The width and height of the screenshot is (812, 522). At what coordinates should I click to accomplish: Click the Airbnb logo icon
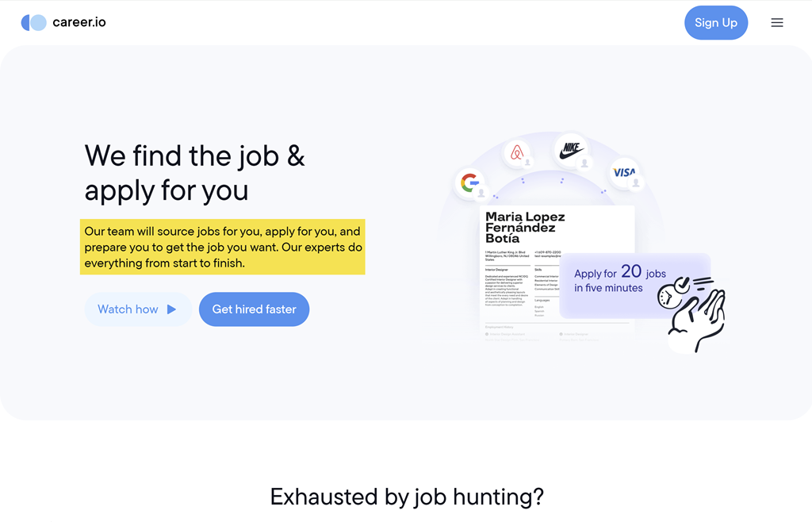point(518,152)
